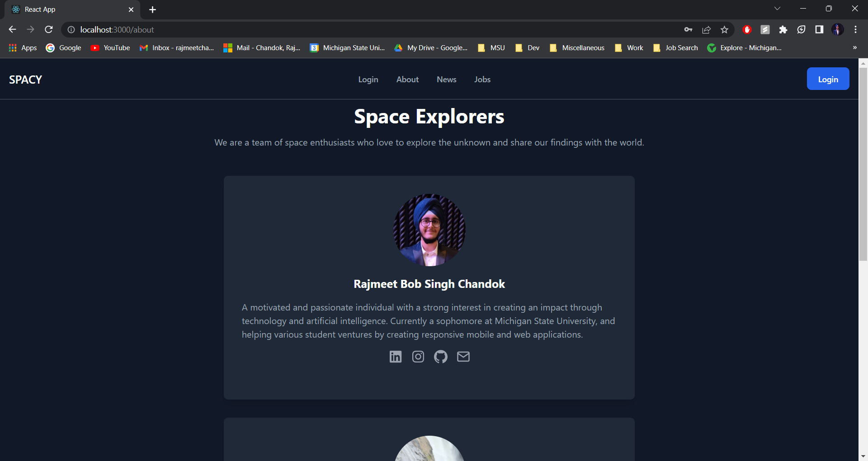Click the scrollbar up arrow

click(x=863, y=63)
